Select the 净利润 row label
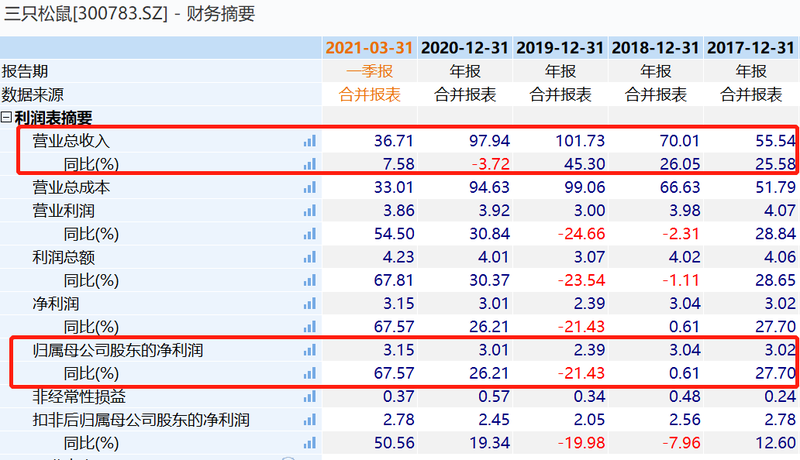Image resolution: width=800 pixels, height=460 pixels. (56, 304)
